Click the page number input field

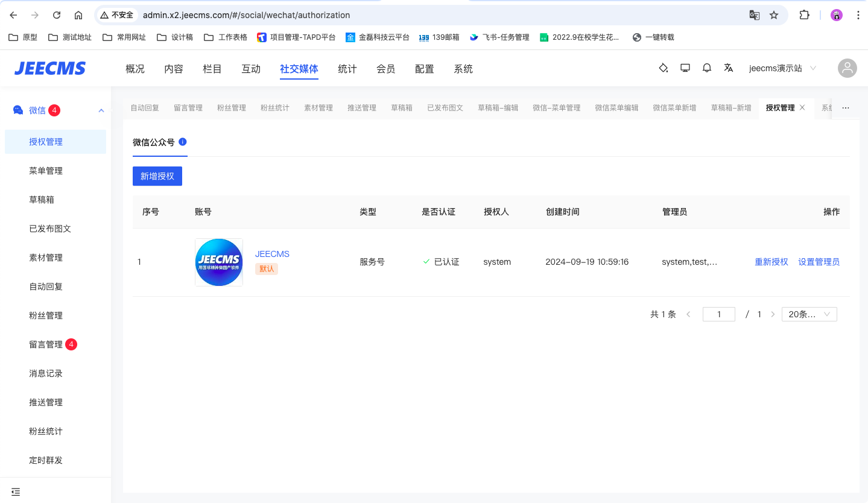718,314
